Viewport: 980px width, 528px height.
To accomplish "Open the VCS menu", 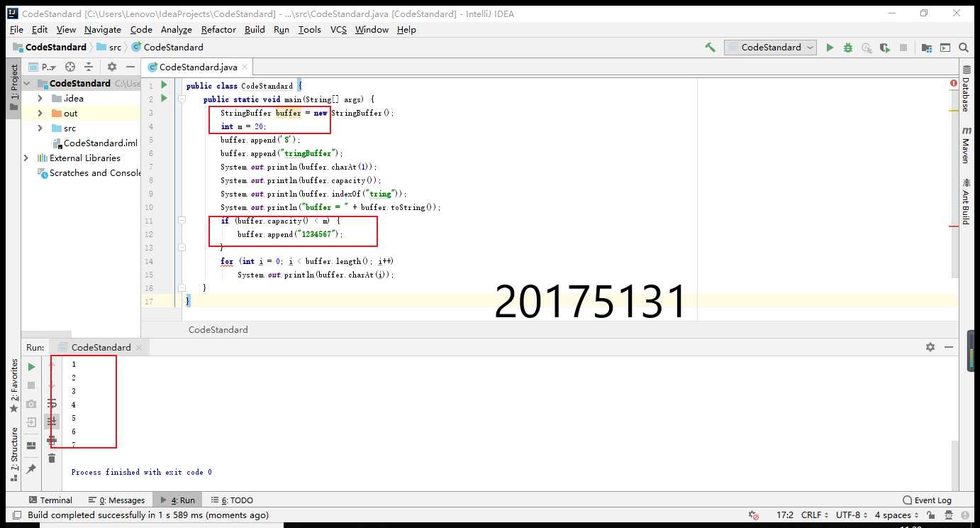I will (338, 30).
